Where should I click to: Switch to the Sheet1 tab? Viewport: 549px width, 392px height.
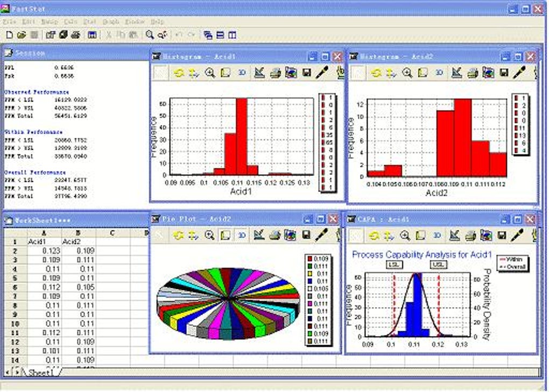41,373
